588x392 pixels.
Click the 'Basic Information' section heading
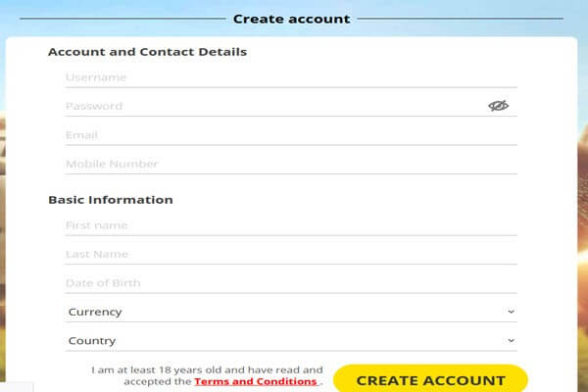(110, 200)
